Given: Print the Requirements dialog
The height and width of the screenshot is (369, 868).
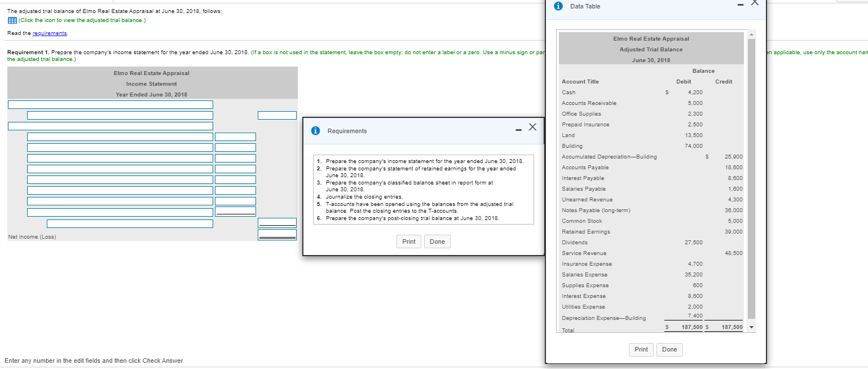Looking at the screenshot, I should 409,241.
